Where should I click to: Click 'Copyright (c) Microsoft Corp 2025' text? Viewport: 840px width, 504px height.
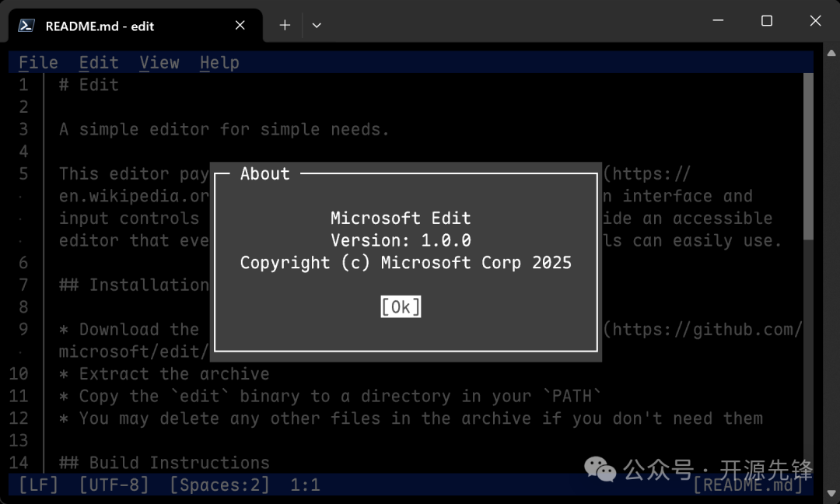(x=405, y=262)
